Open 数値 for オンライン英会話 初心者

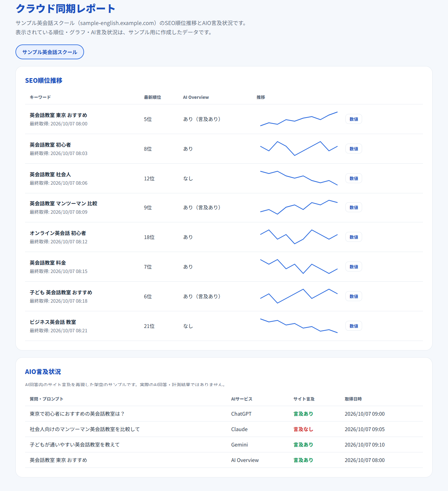[354, 237]
